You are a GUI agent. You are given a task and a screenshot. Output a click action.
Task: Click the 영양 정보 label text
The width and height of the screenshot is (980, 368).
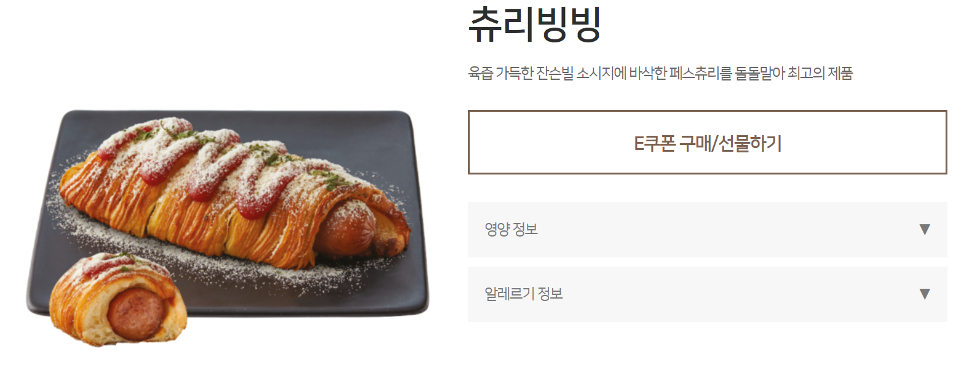(x=511, y=230)
